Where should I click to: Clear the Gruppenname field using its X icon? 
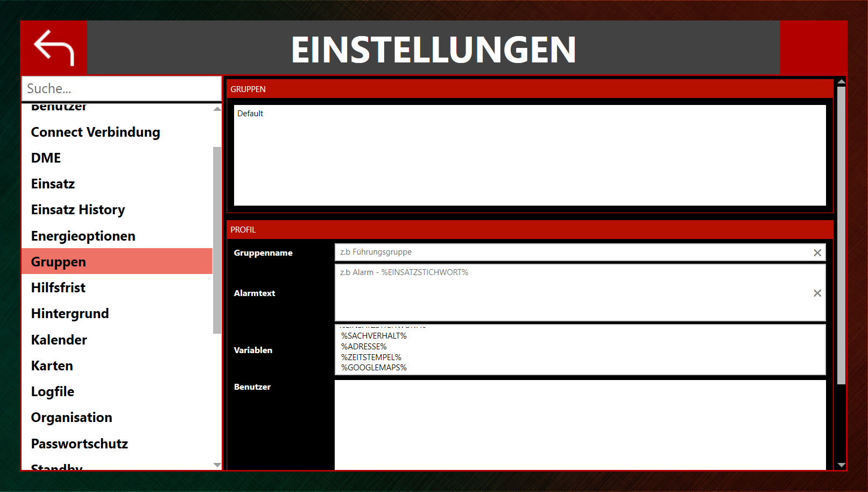817,252
